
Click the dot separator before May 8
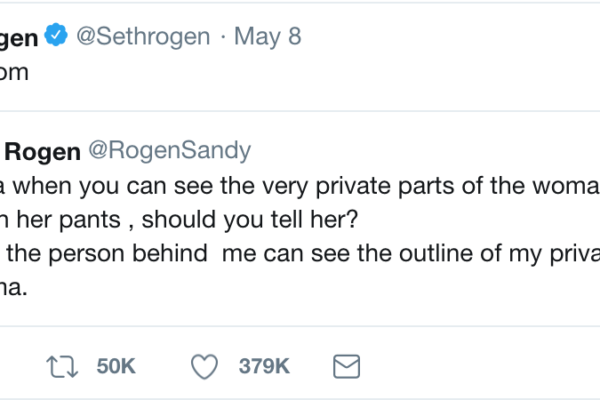(223, 37)
